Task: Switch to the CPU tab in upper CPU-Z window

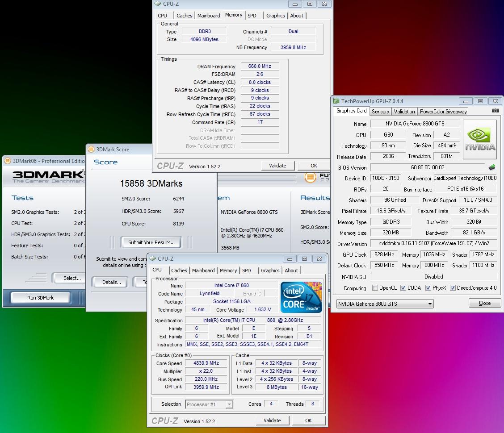Action: 162,16
